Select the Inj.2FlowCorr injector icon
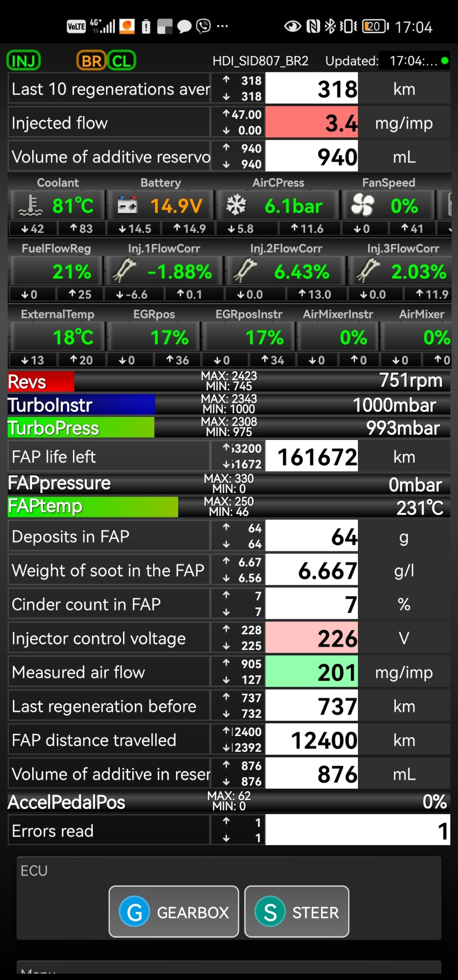The width and height of the screenshot is (458, 980). click(x=245, y=271)
